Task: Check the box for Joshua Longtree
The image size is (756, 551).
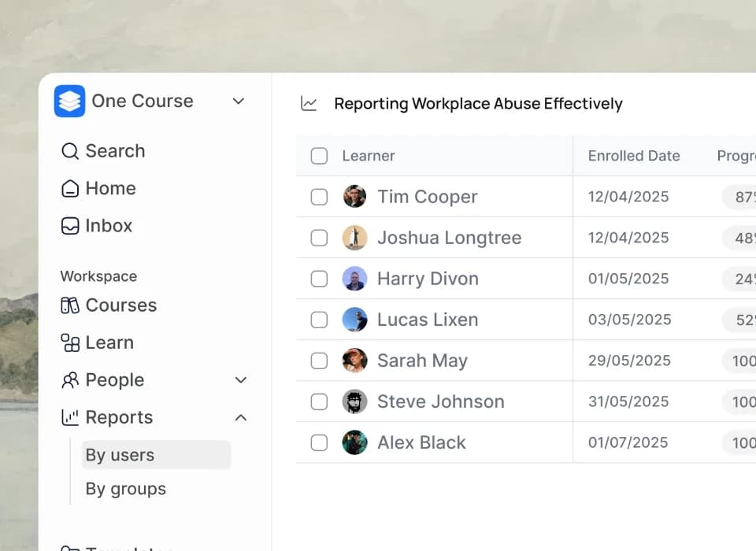Action: [319, 238]
